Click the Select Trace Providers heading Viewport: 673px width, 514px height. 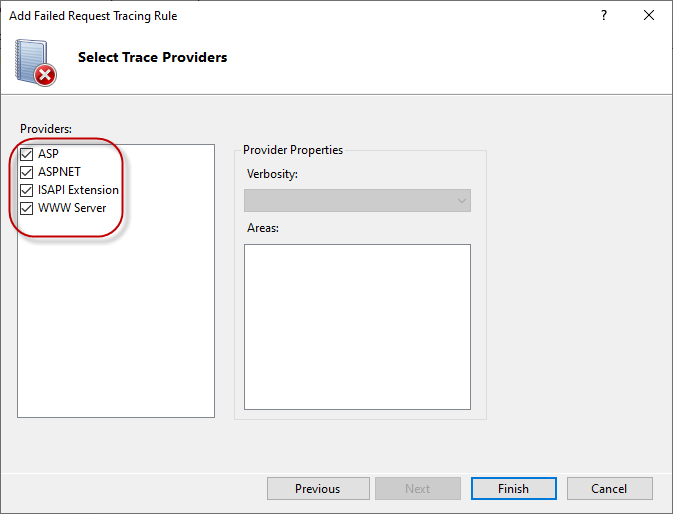[x=152, y=57]
